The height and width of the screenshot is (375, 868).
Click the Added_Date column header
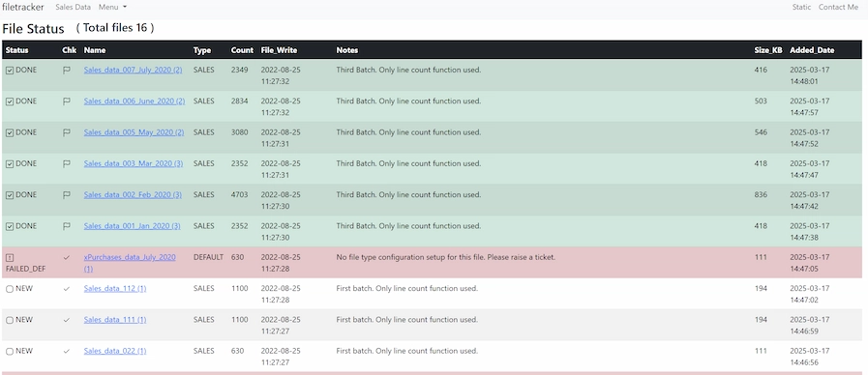(x=812, y=50)
